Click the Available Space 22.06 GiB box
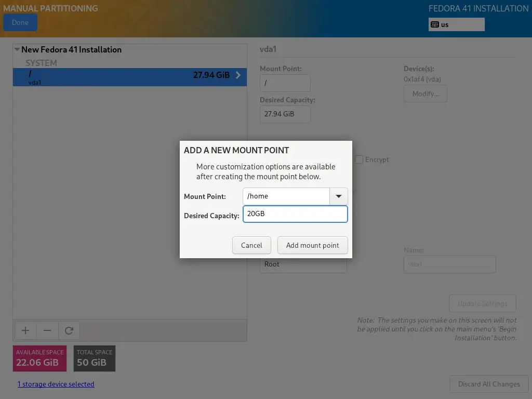Viewport: 532px width, 399px height. point(39,358)
